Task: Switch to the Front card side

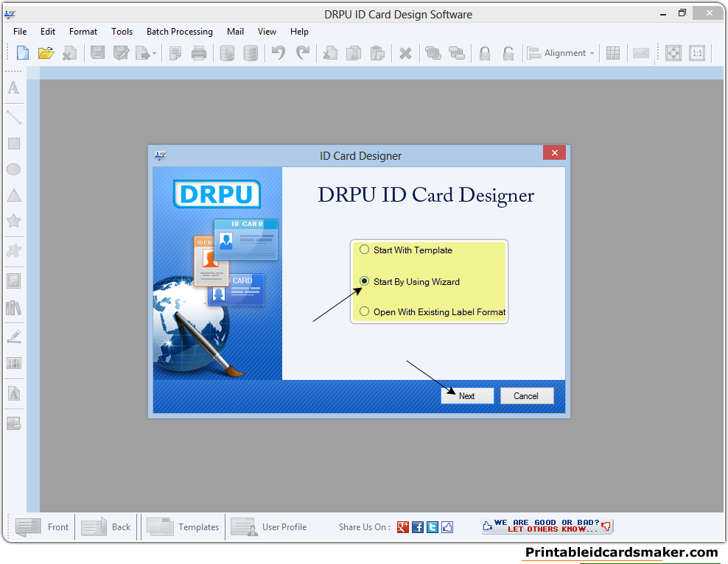Action: [x=42, y=527]
